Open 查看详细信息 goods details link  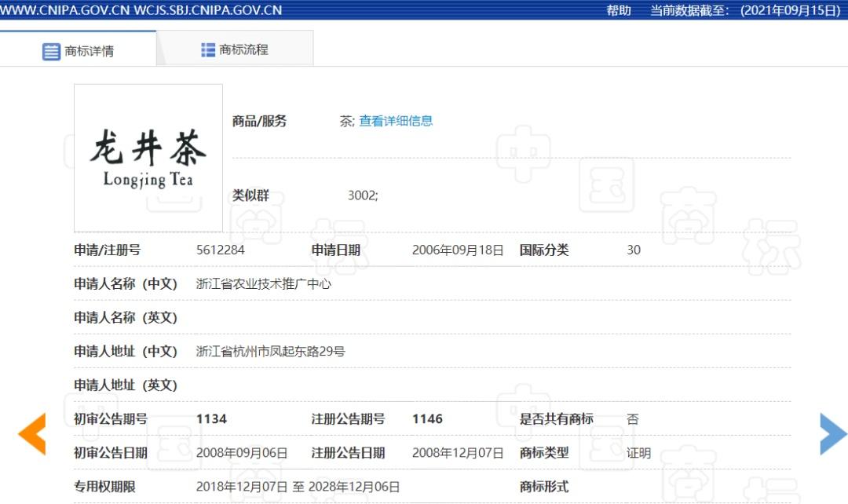coord(396,121)
